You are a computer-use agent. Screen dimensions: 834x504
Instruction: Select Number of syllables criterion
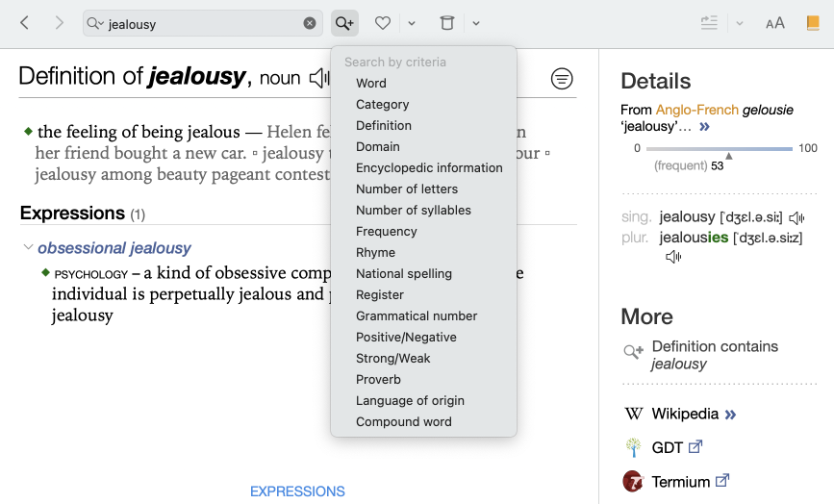pos(413,211)
